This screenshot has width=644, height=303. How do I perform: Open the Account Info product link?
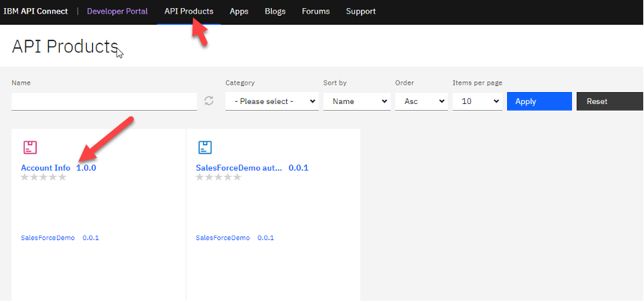click(x=46, y=168)
